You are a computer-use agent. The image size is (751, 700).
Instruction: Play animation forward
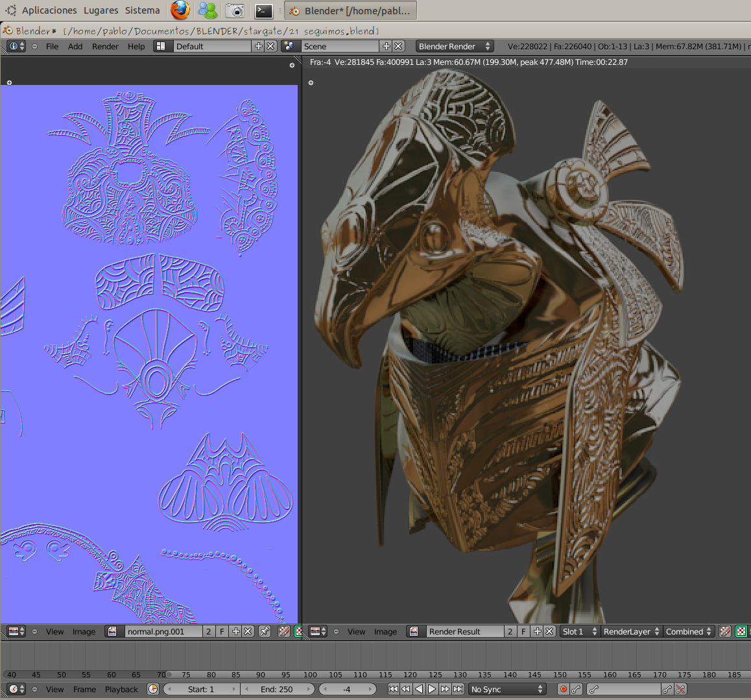[x=431, y=689]
